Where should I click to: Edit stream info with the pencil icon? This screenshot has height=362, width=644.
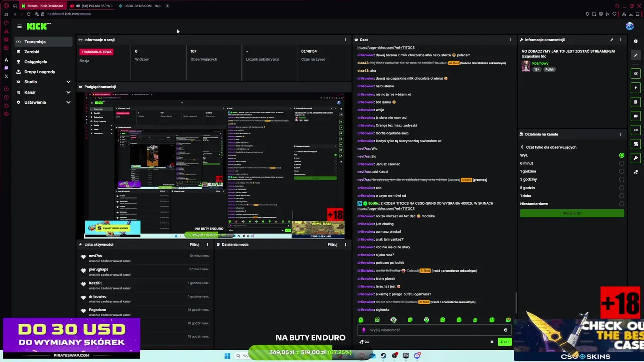612,40
